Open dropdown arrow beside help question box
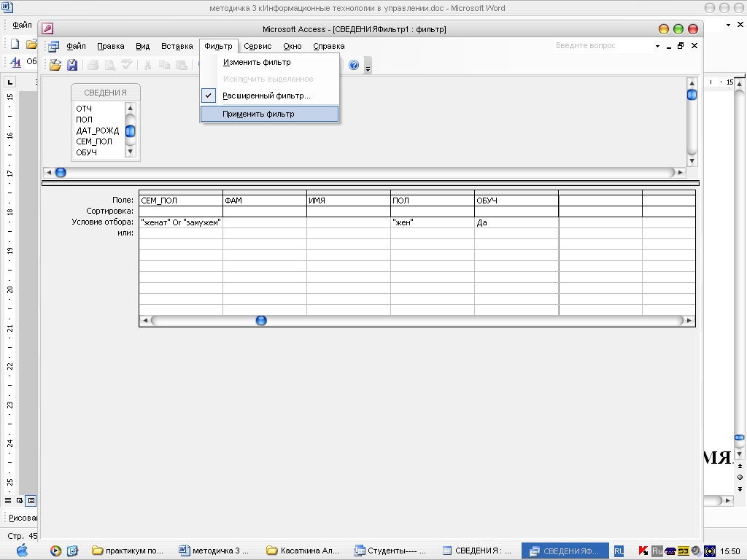747x560 pixels. coord(657,46)
